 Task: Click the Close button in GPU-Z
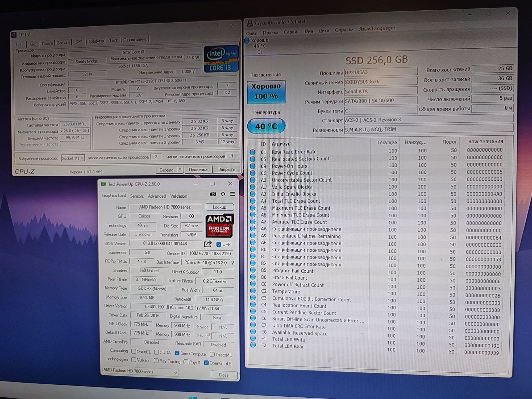(224, 375)
